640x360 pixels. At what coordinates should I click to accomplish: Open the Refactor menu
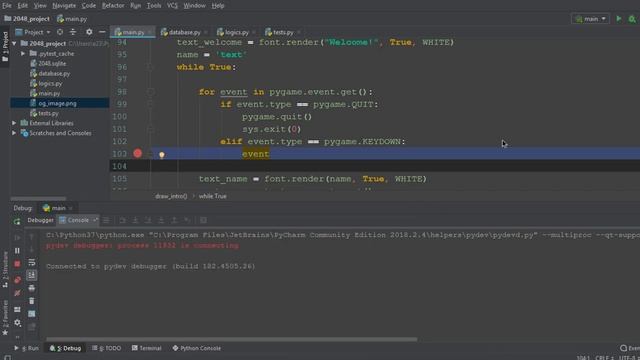coord(113,6)
